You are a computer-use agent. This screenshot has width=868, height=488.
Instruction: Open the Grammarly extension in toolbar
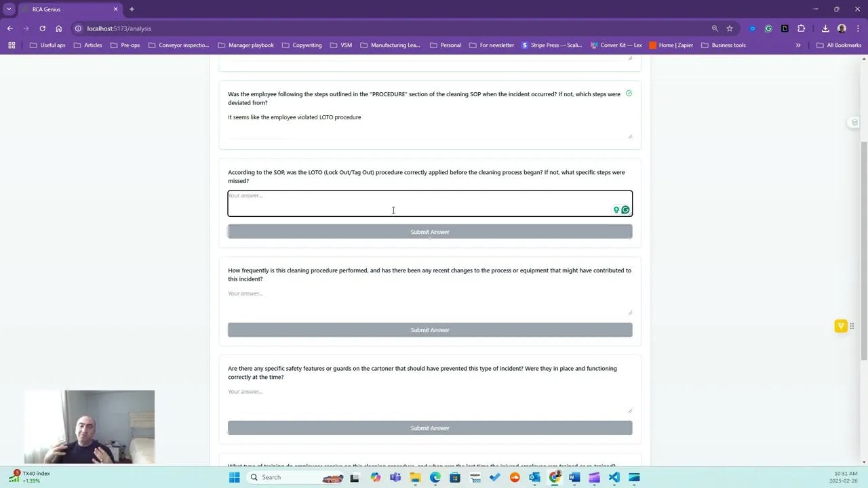click(768, 28)
